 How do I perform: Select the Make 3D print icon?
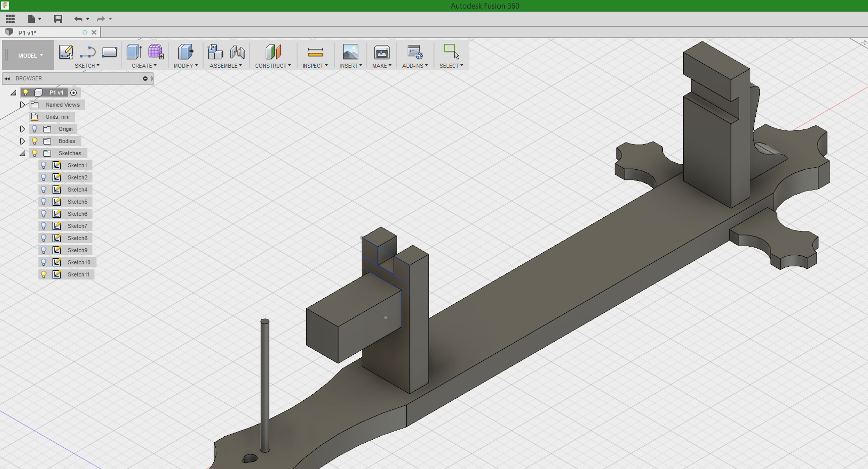click(382, 52)
